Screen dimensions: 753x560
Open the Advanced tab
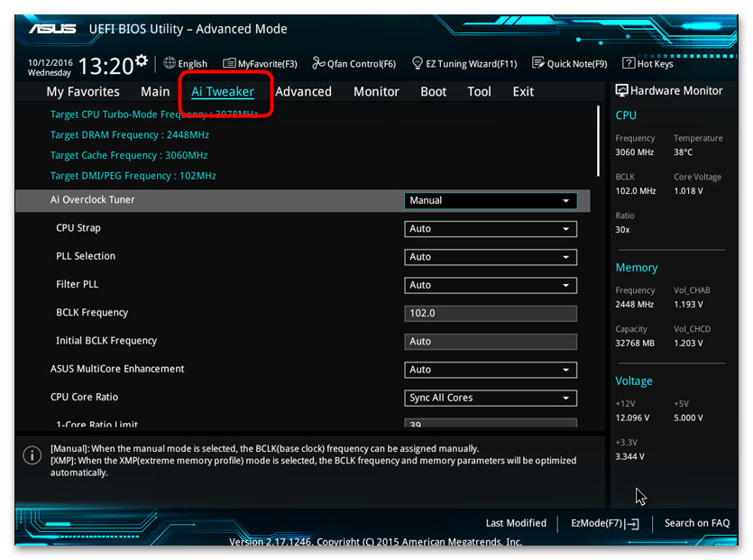tap(304, 92)
